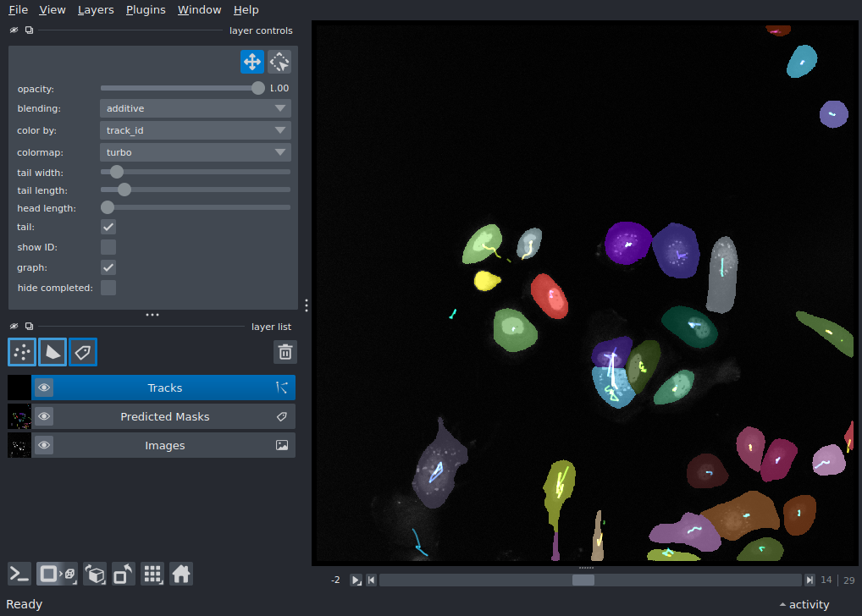The image size is (862, 616).
Task: Open the napari console
Action: [19, 574]
